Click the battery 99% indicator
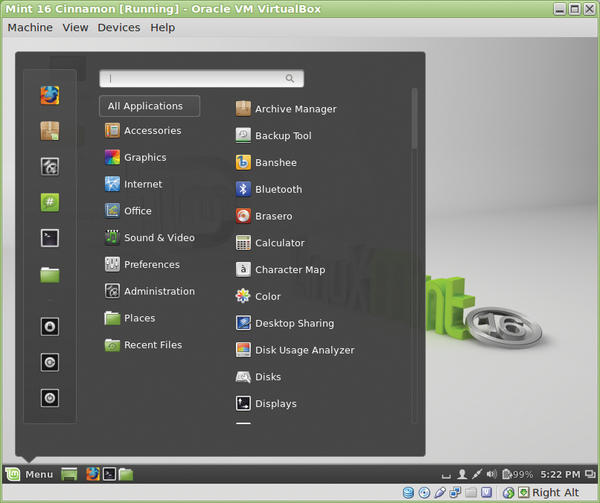 click(x=517, y=474)
